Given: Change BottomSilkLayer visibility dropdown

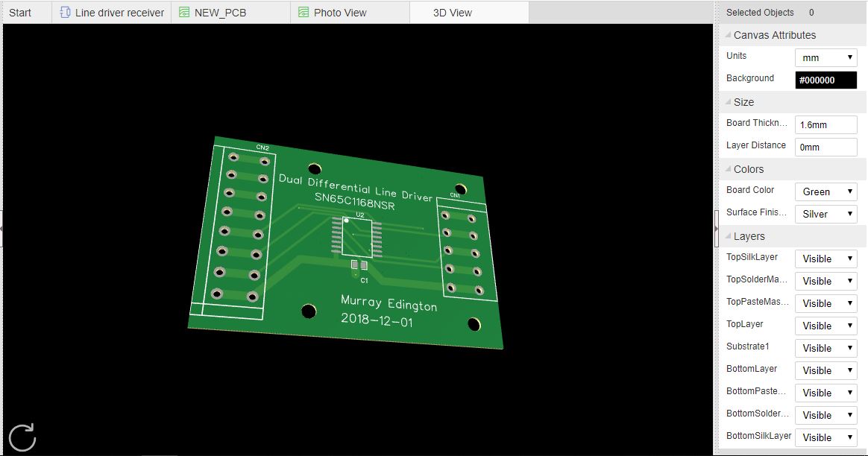Looking at the screenshot, I should click(x=826, y=437).
